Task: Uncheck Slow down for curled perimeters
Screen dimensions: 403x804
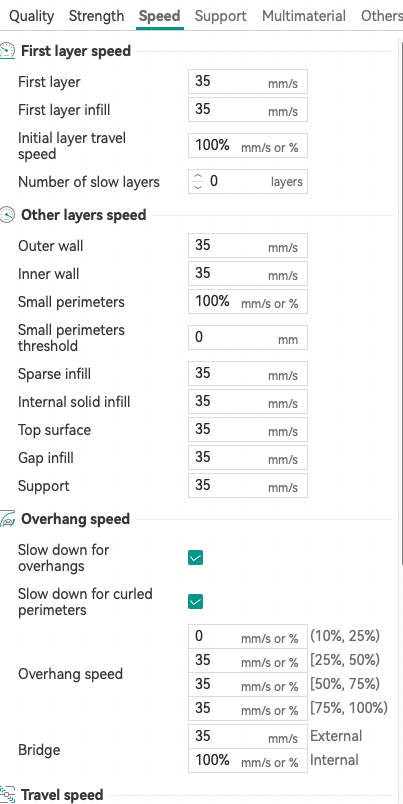Action: pyautogui.click(x=195, y=601)
